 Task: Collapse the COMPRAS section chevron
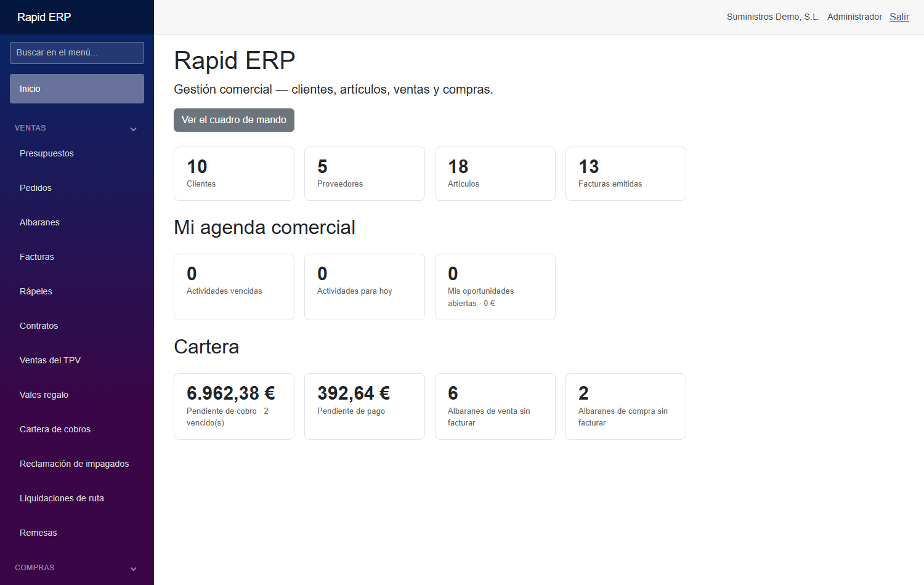(134, 568)
